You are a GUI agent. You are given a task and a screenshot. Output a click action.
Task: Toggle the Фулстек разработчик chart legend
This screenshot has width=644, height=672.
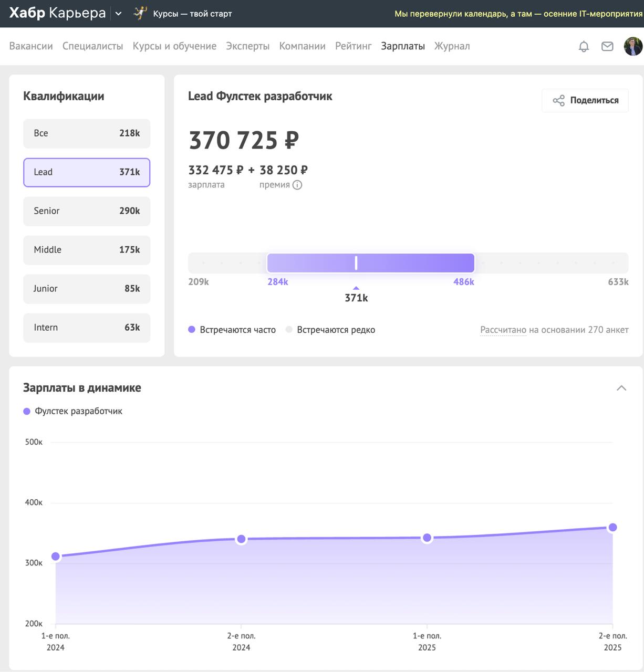click(x=73, y=411)
